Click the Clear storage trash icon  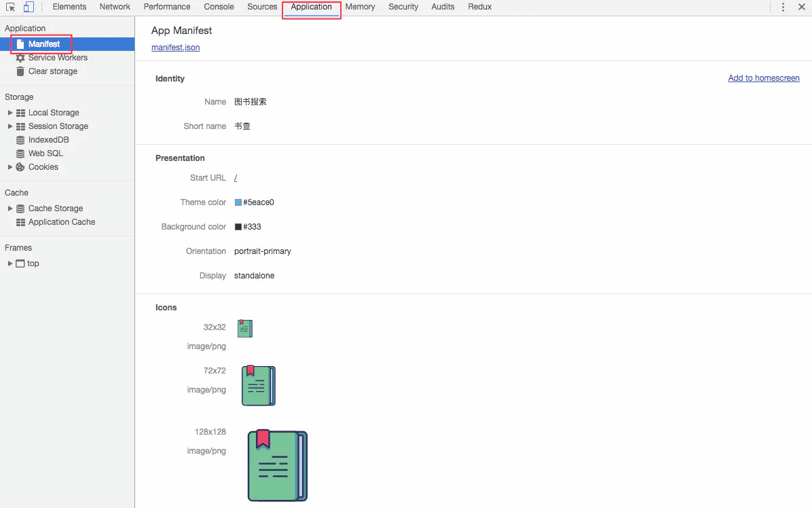[20, 71]
